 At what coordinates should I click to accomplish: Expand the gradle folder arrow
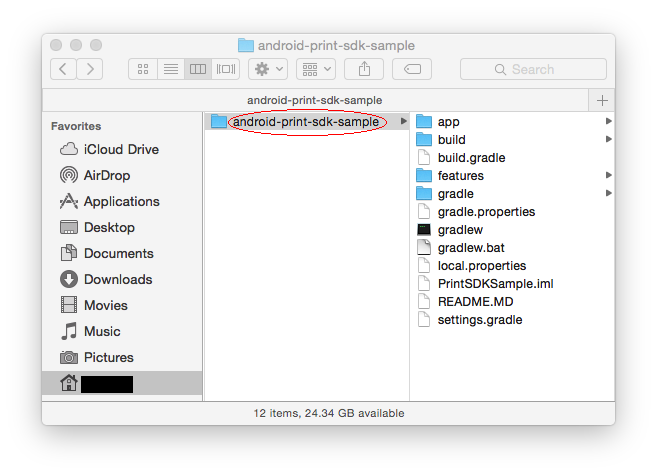click(x=608, y=194)
